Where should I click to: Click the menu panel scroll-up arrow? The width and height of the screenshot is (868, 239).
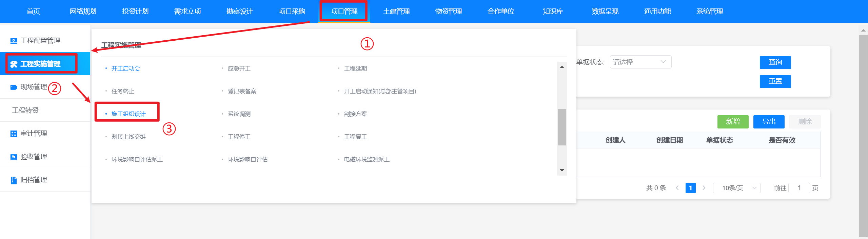click(x=562, y=67)
